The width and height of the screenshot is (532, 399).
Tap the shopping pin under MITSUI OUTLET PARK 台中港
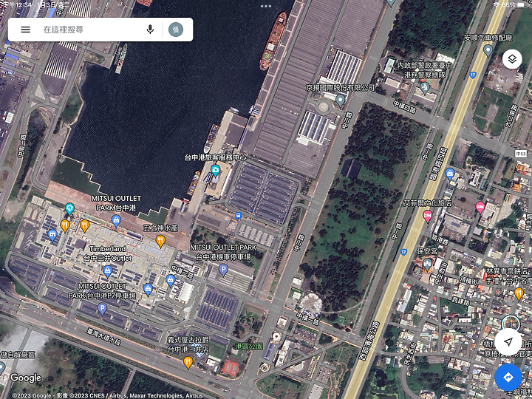pyautogui.click(x=116, y=221)
